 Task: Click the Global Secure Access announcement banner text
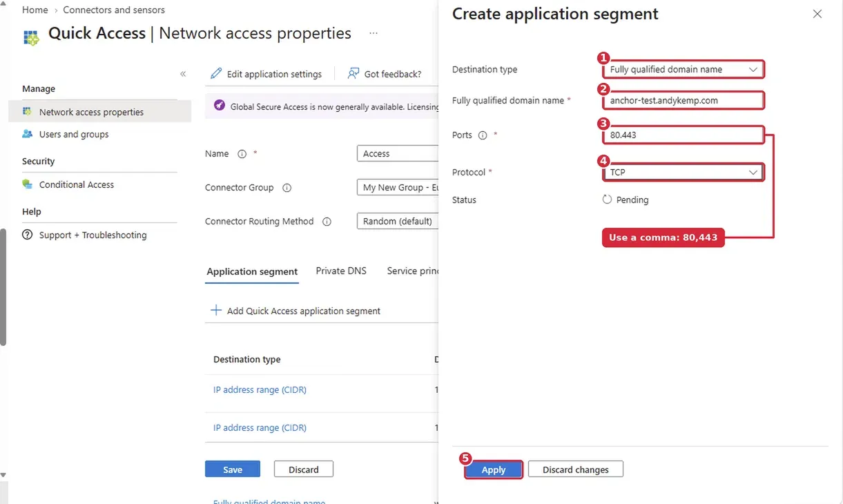click(334, 107)
